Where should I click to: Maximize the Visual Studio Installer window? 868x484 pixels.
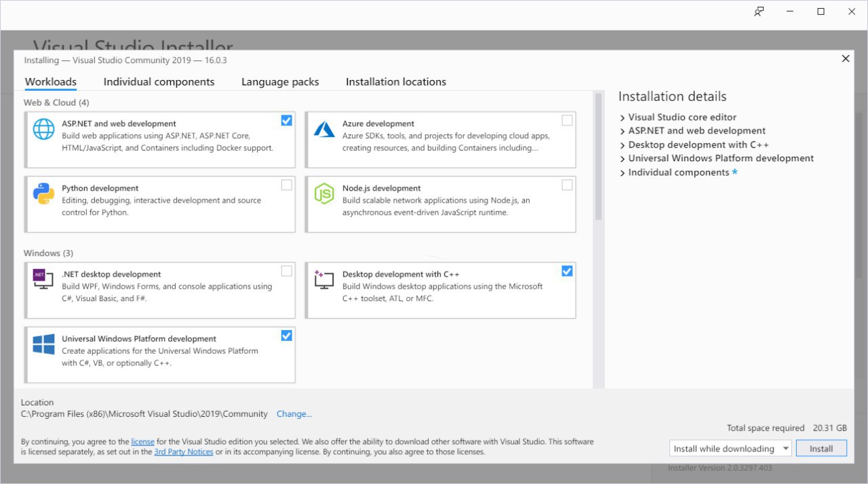[x=821, y=12]
